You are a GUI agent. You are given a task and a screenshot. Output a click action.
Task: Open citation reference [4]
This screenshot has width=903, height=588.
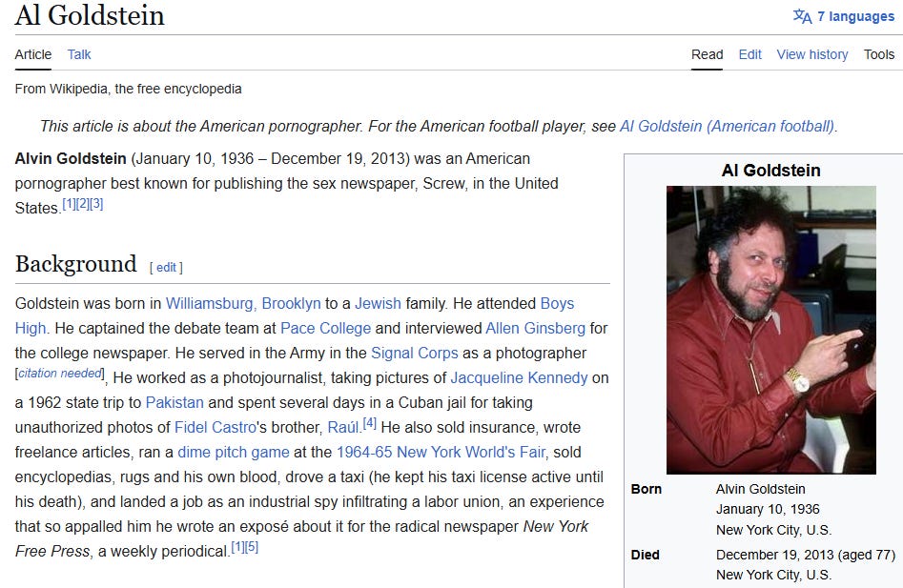(x=369, y=423)
